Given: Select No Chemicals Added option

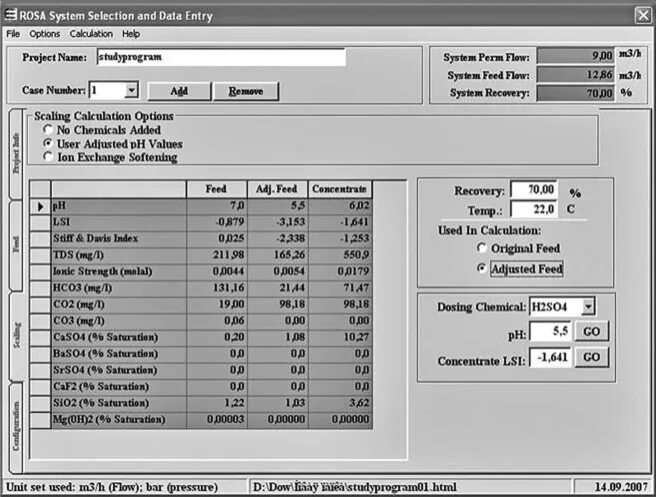Looking at the screenshot, I should pos(48,130).
